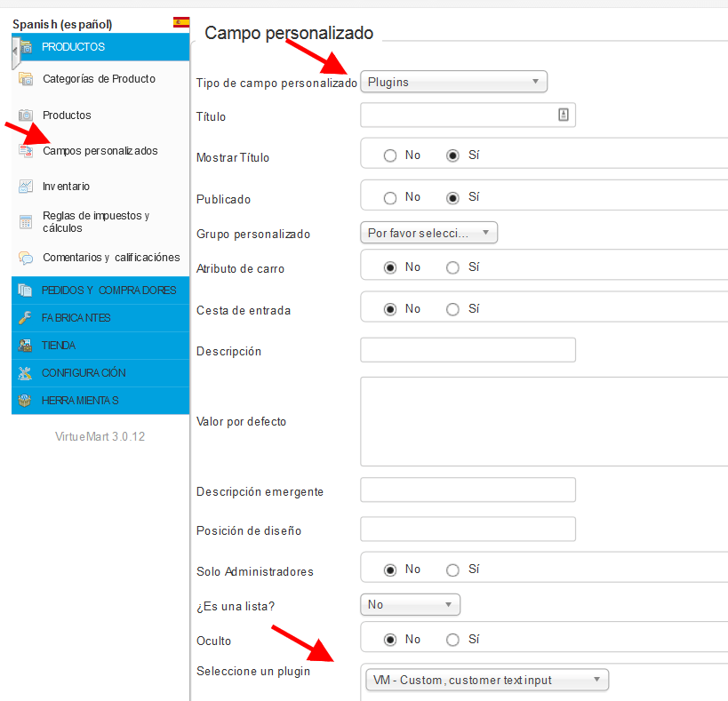728x701 pixels.
Task: Click the HERRAMIENTAS box icon
Action: point(25,401)
